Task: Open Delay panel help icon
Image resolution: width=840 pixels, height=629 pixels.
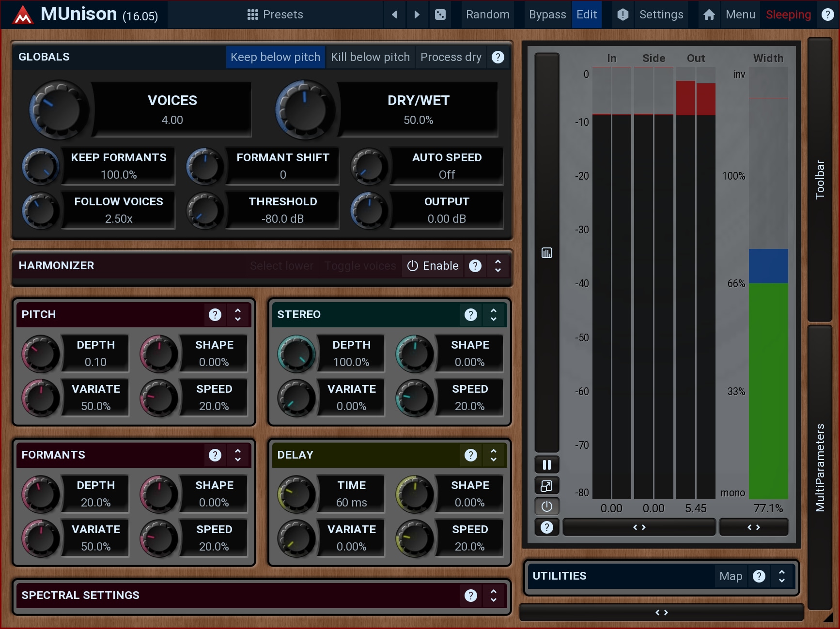Action: (471, 455)
